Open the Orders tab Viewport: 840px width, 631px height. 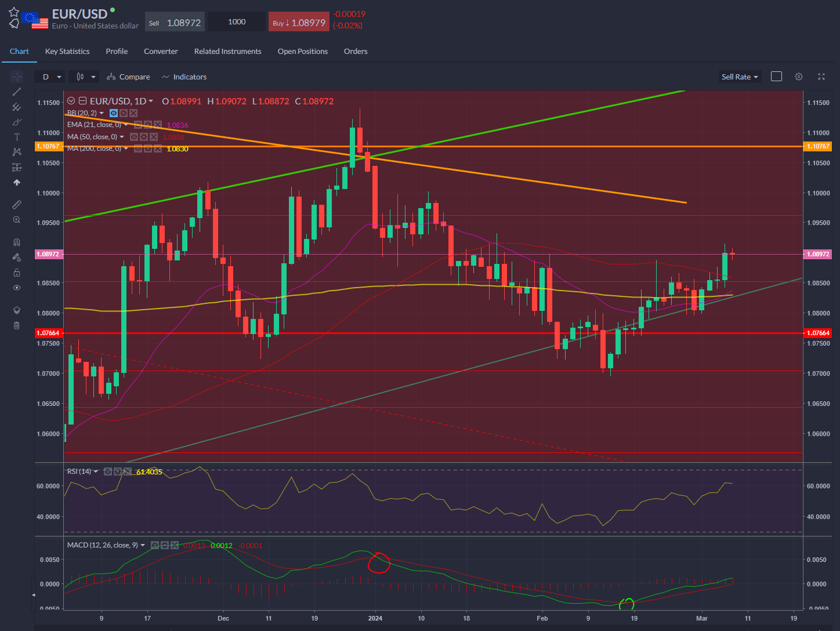tap(356, 51)
